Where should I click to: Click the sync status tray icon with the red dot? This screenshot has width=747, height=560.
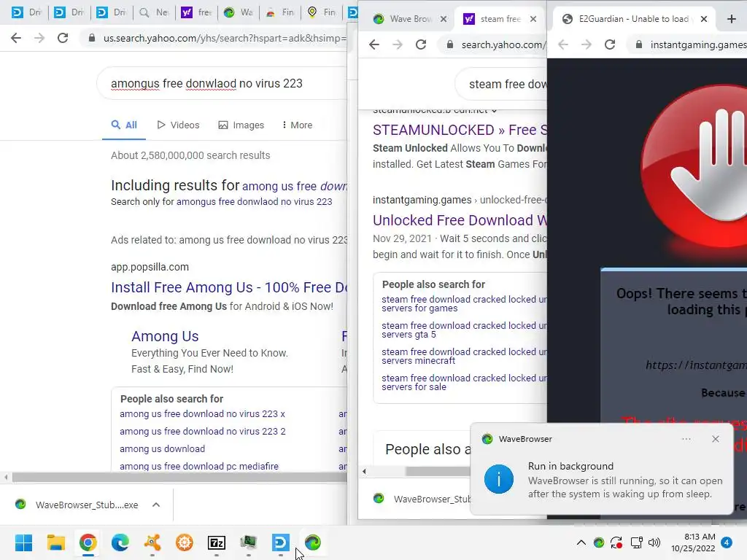pyautogui.click(x=616, y=542)
